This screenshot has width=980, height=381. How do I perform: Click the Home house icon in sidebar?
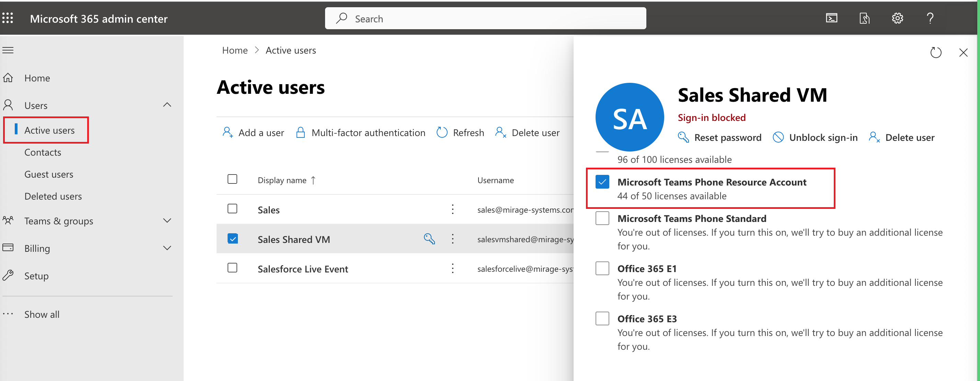(x=8, y=78)
